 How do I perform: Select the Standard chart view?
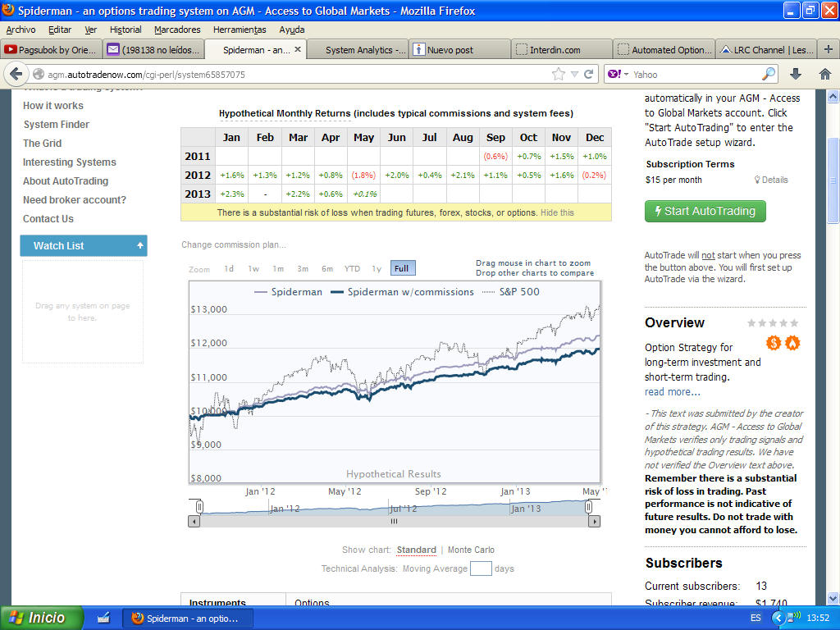pyautogui.click(x=416, y=550)
